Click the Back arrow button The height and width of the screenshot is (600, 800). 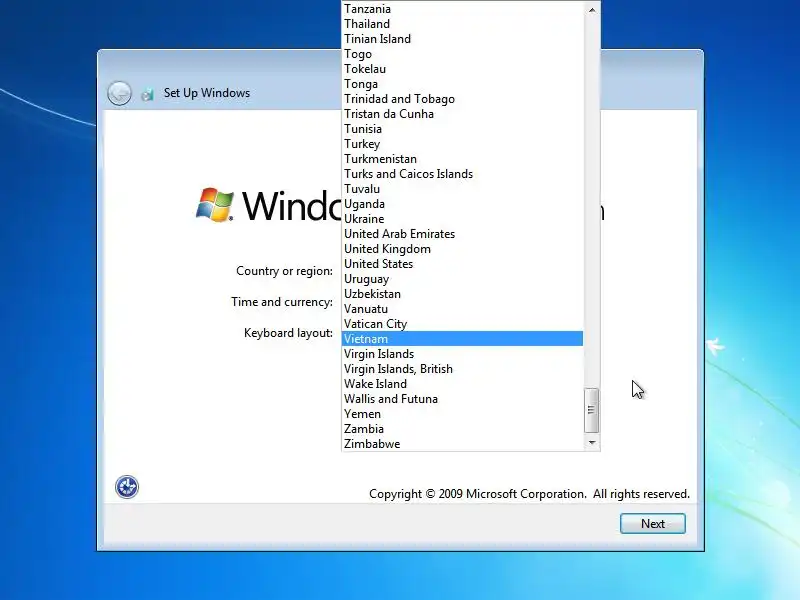[x=119, y=93]
